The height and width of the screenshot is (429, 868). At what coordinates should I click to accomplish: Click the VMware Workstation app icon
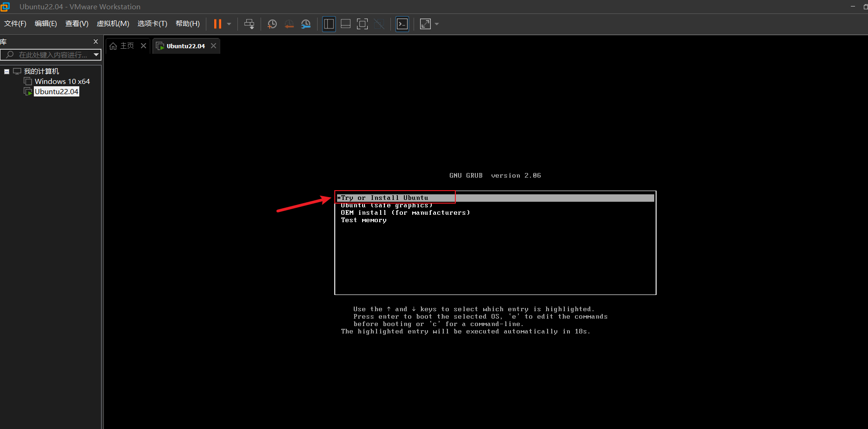[x=5, y=7]
